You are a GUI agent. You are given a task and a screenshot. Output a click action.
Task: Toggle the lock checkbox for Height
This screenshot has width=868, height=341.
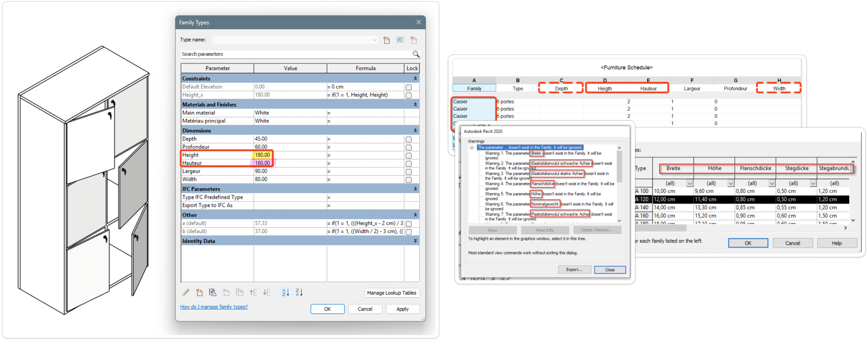click(409, 155)
